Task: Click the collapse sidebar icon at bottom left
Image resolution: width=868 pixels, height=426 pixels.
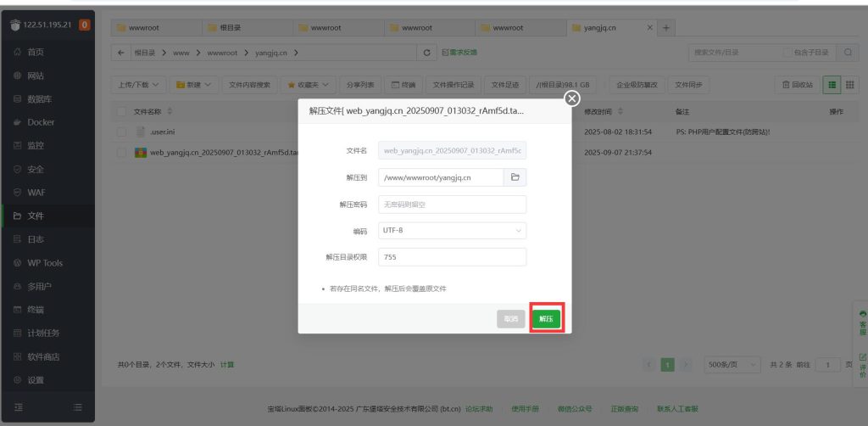Action: pos(19,407)
